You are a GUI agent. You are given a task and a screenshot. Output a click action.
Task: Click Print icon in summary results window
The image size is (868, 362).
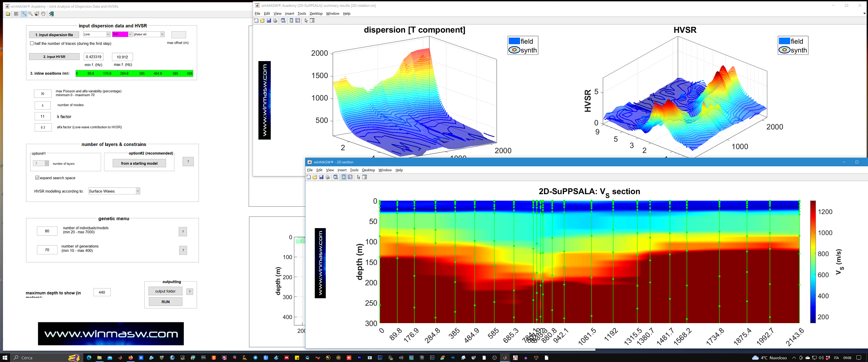[275, 20]
